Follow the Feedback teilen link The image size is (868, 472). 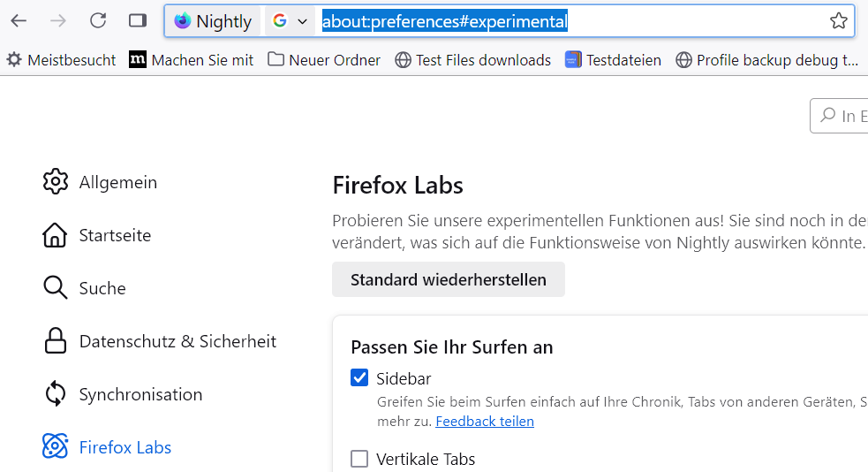click(x=485, y=422)
